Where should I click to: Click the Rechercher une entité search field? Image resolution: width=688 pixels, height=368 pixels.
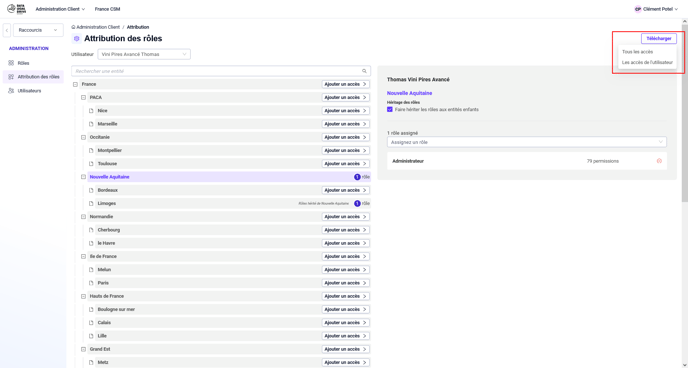(x=221, y=71)
